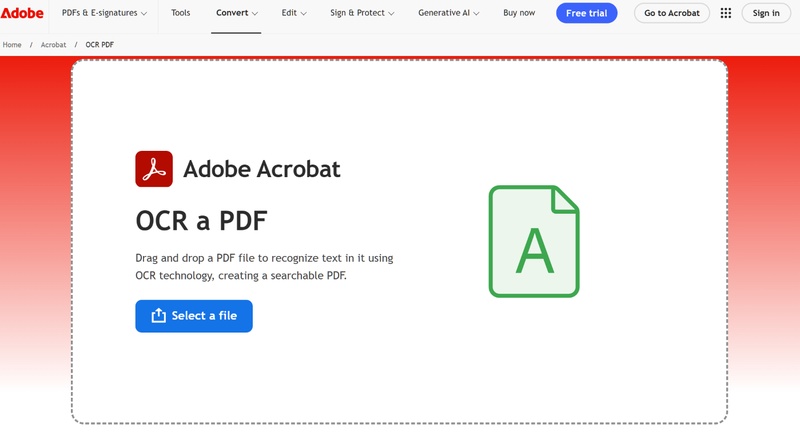
Task: Go to Home breadcrumb
Action: (12, 45)
